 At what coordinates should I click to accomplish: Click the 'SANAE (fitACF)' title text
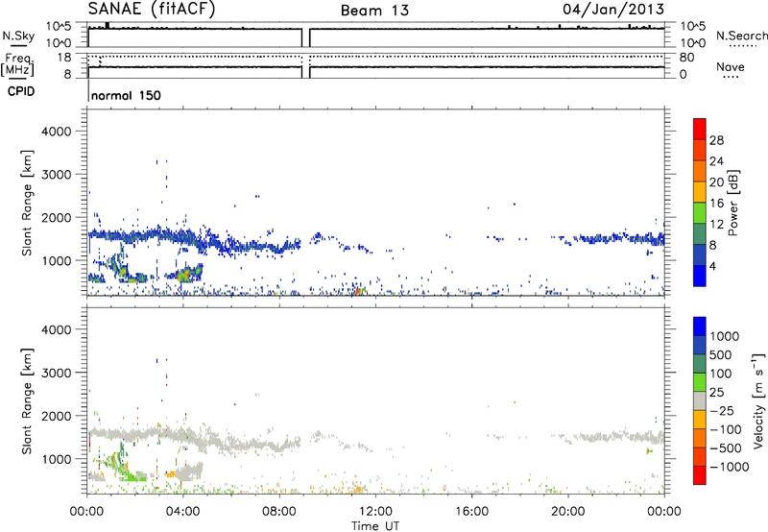click(x=152, y=9)
